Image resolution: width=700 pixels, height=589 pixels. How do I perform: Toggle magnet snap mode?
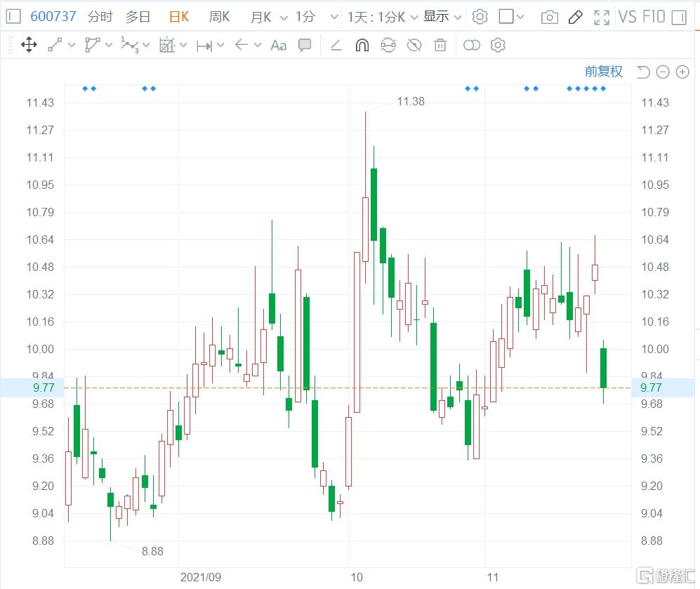click(x=362, y=45)
